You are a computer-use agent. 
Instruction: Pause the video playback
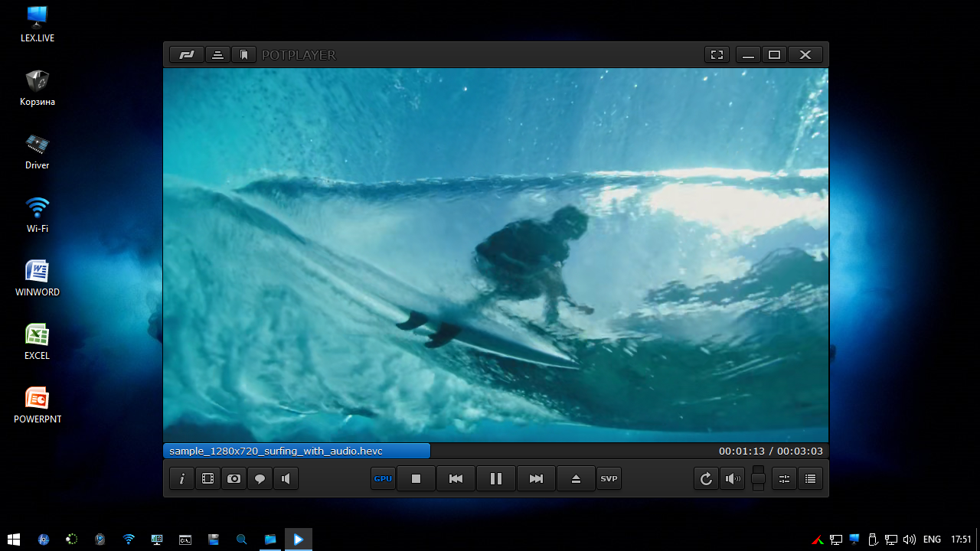pos(495,479)
